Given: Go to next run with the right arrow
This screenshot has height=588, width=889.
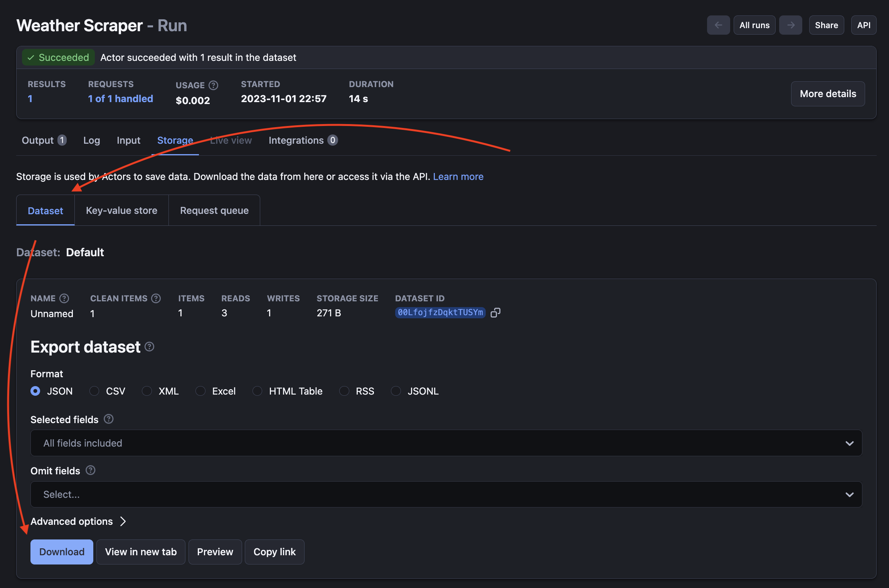Looking at the screenshot, I should pyautogui.click(x=790, y=25).
